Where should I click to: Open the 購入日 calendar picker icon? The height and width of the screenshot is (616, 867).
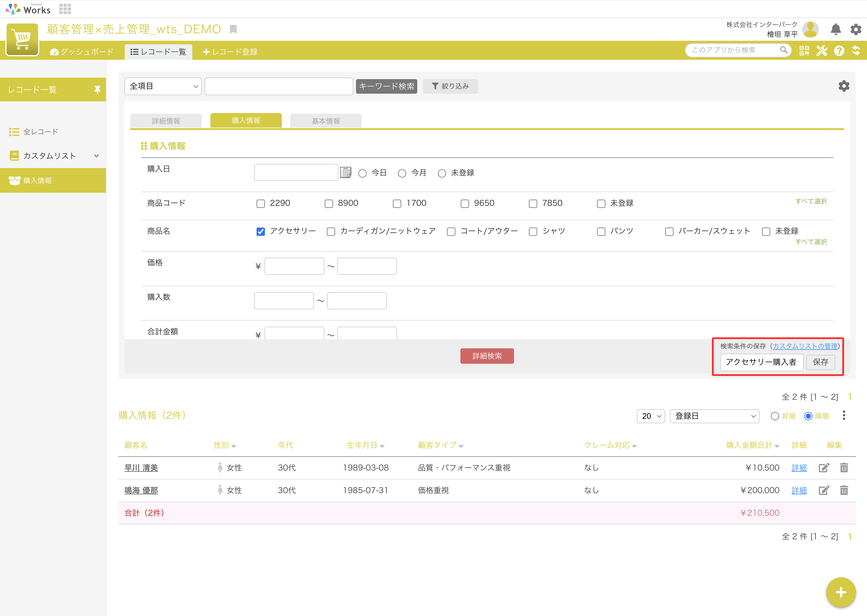click(346, 173)
